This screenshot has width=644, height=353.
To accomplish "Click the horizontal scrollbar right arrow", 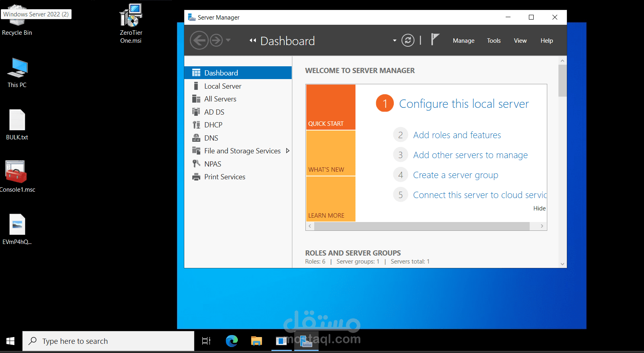I will coord(542,226).
